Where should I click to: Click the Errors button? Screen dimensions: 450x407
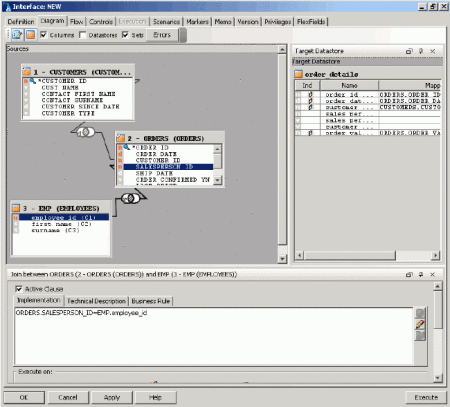[162, 35]
